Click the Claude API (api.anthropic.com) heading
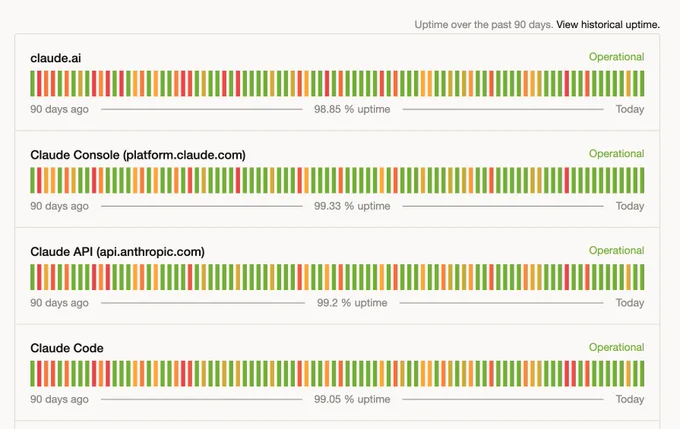 pyautogui.click(x=118, y=252)
